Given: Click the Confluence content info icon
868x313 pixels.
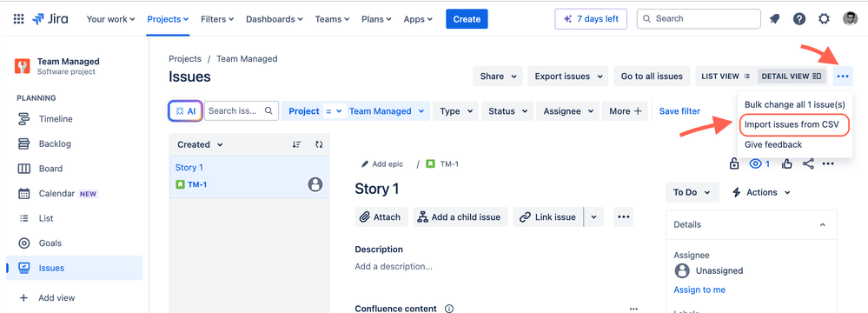Looking at the screenshot, I should coord(449,309).
